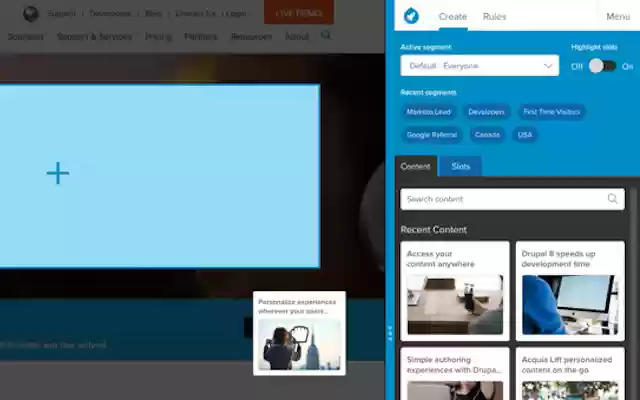Toggle the Highlight slots switch

pyautogui.click(x=602, y=66)
